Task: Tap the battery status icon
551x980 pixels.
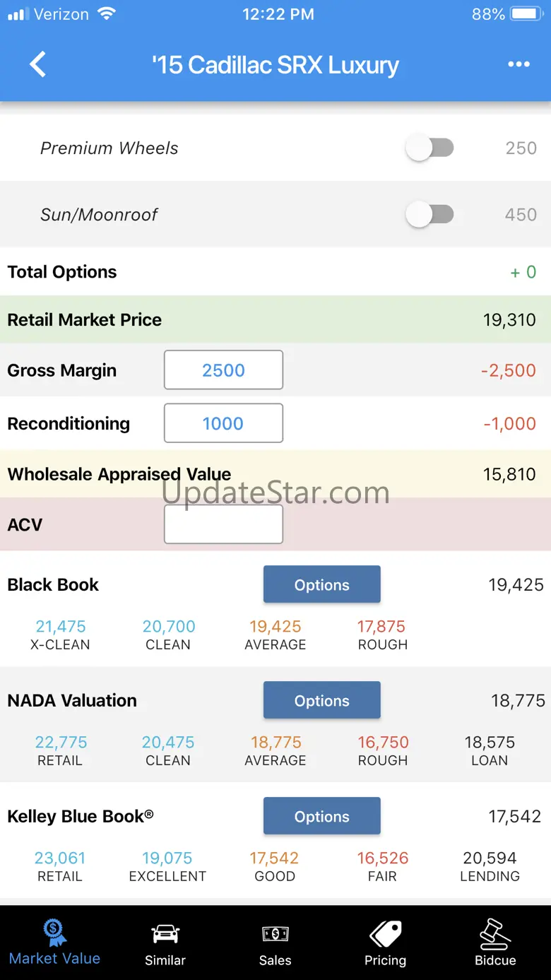Action: [526, 14]
